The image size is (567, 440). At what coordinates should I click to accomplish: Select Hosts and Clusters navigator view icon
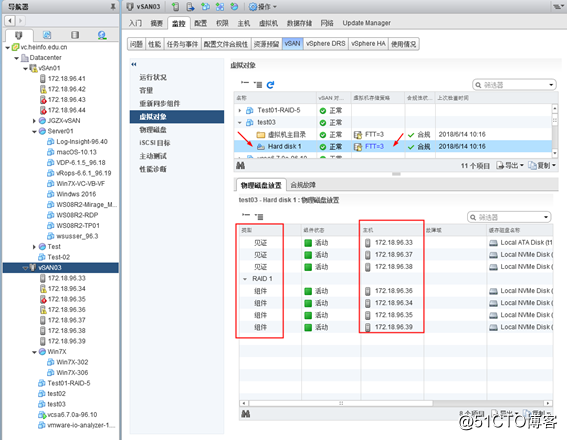[18, 35]
